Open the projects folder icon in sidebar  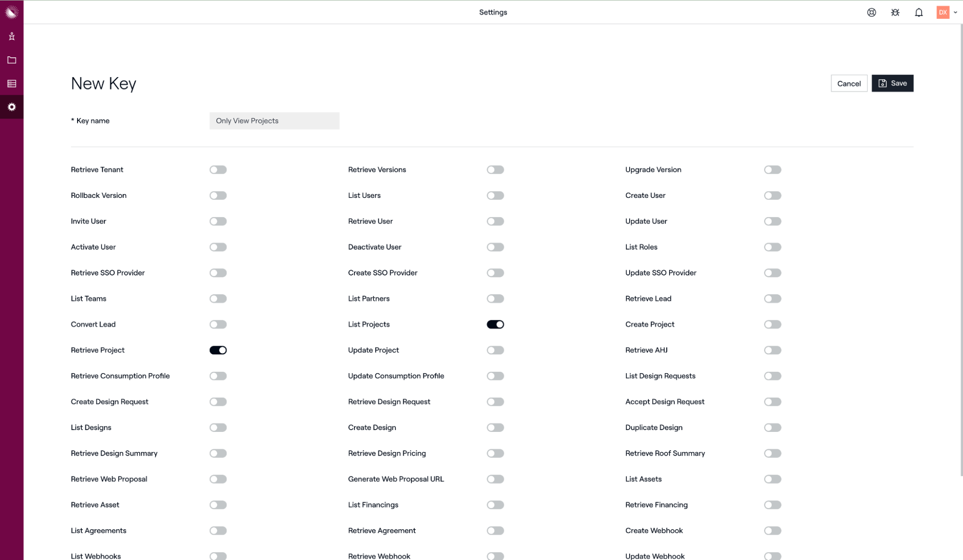point(12,60)
